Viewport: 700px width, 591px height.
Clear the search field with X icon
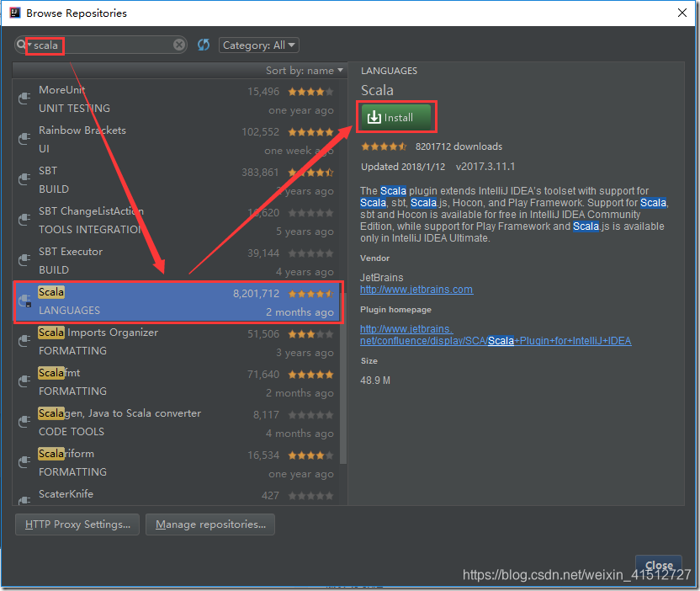click(x=179, y=45)
